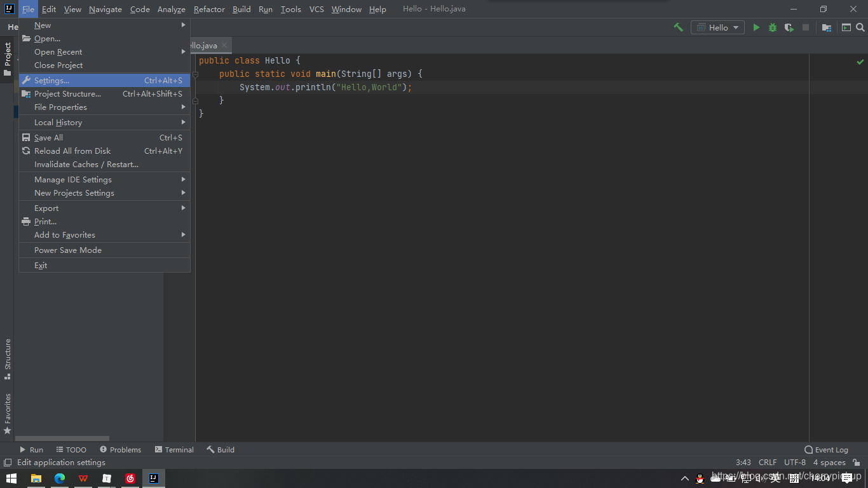Open the Favorites tool window sidebar button

point(7,414)
